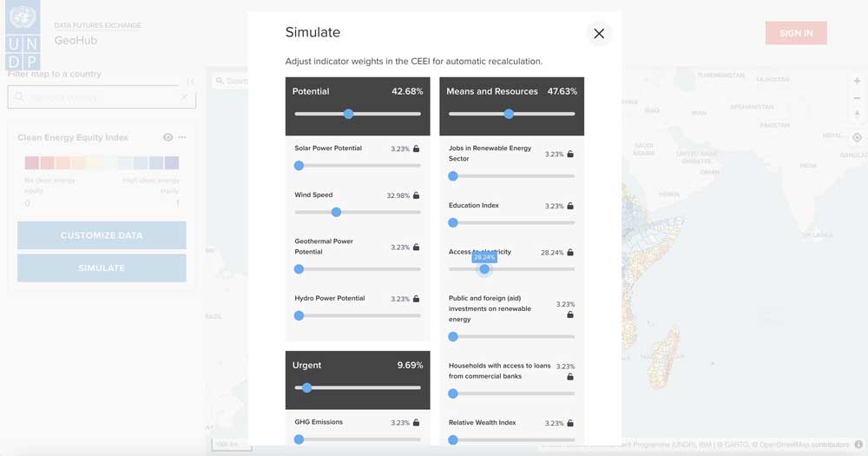Click the UNDP logo
Viewport: 868px width, 456px height.
[x=23, y=35]
